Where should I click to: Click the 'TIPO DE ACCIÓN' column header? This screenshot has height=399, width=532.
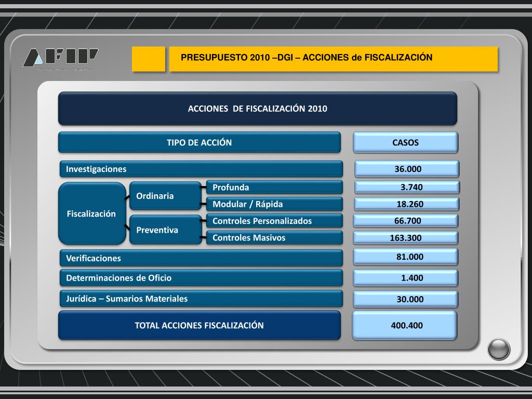199,142
